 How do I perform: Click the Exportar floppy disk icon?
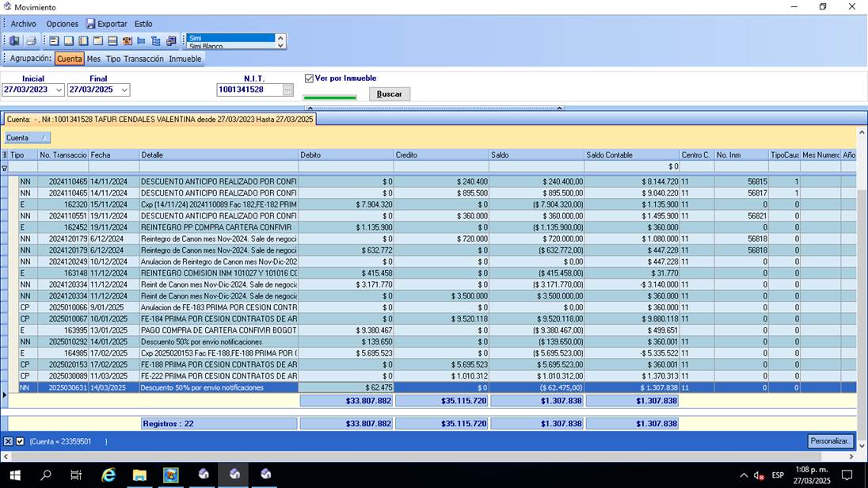click(90, 24)
